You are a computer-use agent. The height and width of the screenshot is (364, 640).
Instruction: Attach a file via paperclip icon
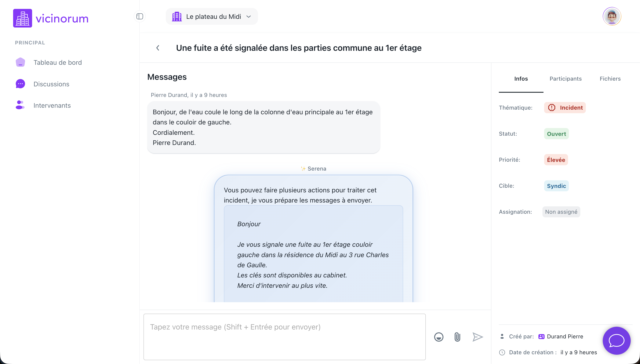pos(457,337)
